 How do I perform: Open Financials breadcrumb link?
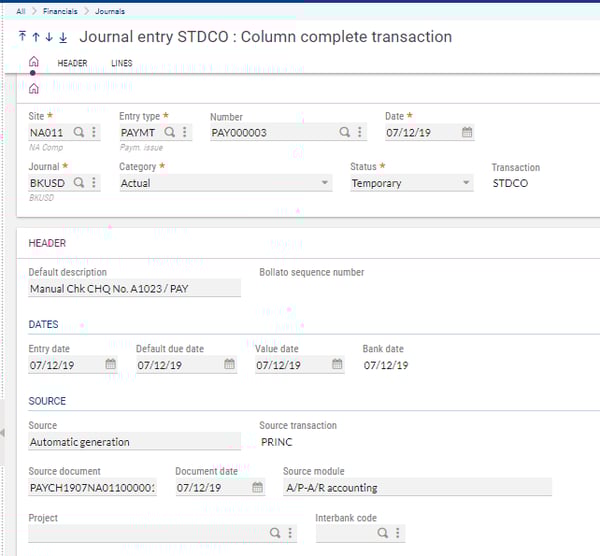[x=60, y=10]
